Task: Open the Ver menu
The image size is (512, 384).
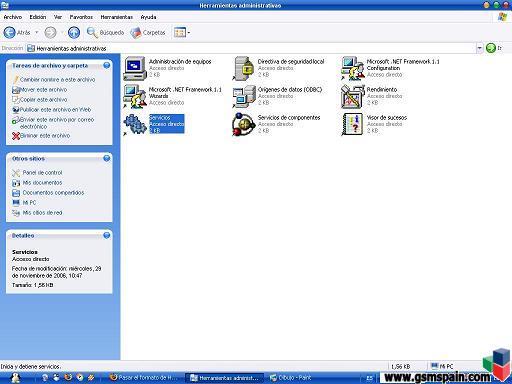Action: tap(58, 17)
